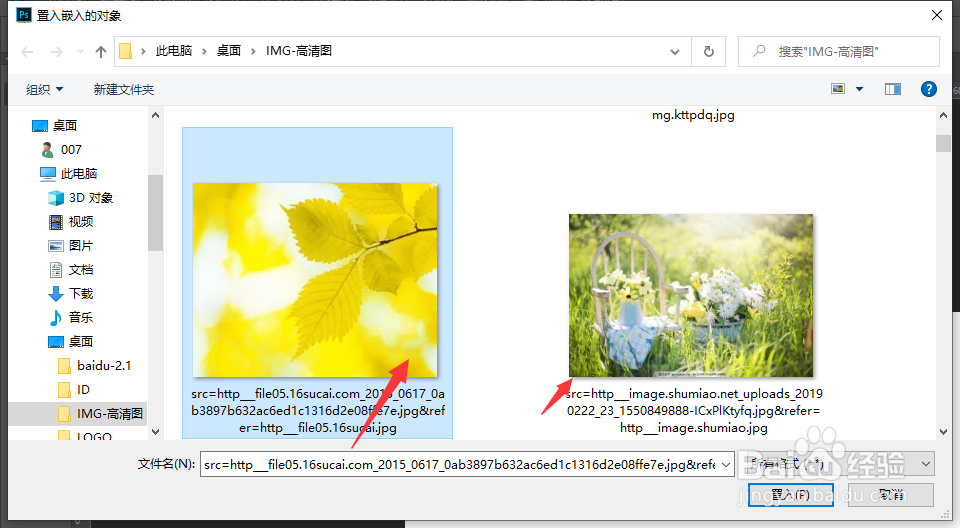Viewport: 960px width, 528px height.
Task: Select mg.kttpdq.jpg file name
Action: point(693,115)
